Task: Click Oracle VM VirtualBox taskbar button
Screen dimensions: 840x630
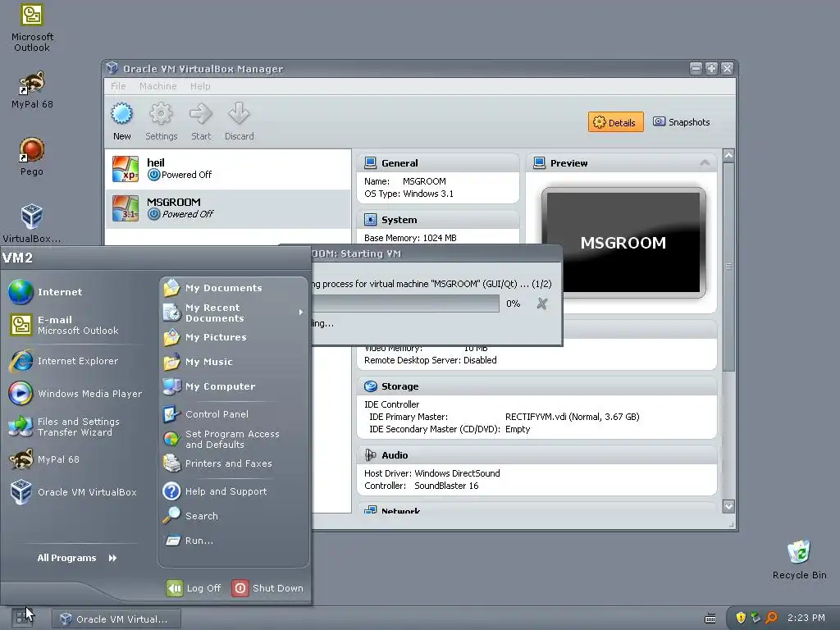Action: (x=116, y=619)
